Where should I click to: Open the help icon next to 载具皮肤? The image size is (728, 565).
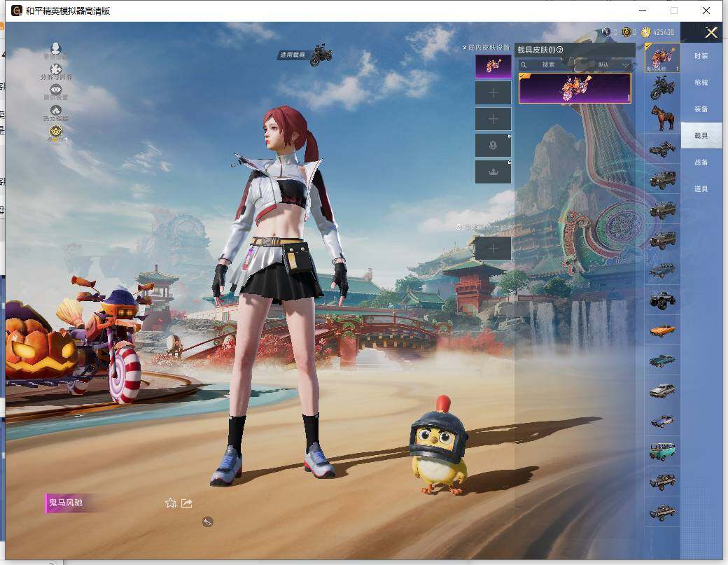pos(560,50)
